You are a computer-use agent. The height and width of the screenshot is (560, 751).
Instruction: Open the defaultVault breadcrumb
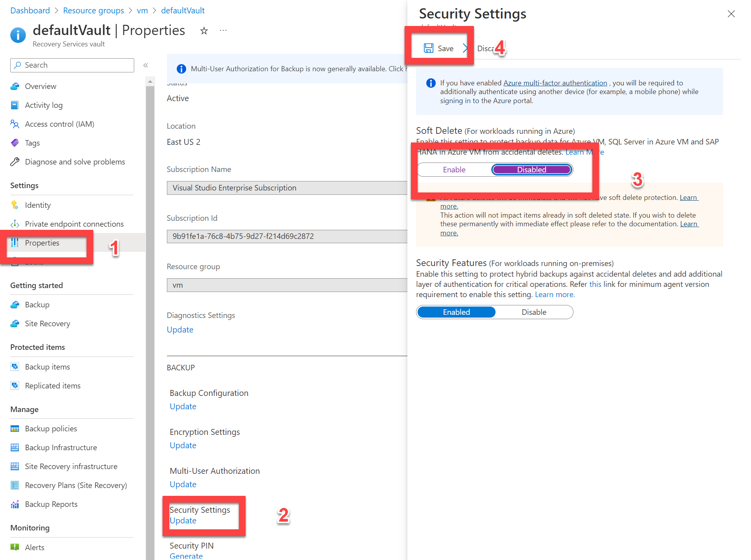coord(183,10)
